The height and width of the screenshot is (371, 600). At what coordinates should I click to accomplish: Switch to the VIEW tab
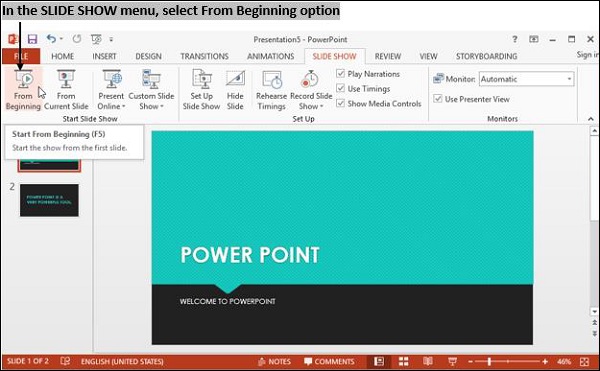coord(428,56)
